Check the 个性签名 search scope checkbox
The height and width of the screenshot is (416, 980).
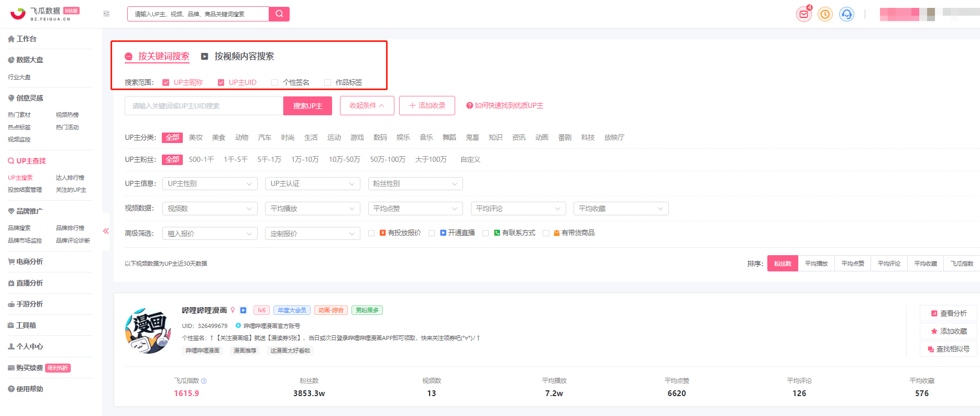pyautogui.click(x=274, y=82)
